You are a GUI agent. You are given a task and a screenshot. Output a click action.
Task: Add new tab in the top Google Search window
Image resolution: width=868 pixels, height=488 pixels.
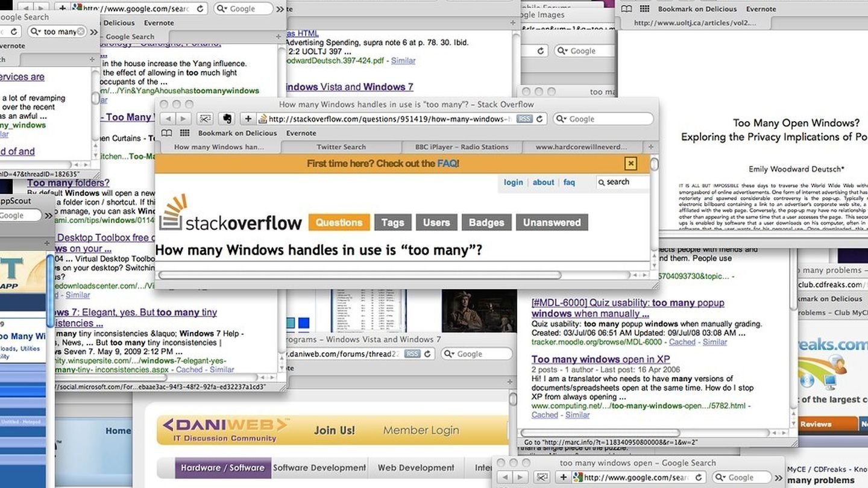278,37
